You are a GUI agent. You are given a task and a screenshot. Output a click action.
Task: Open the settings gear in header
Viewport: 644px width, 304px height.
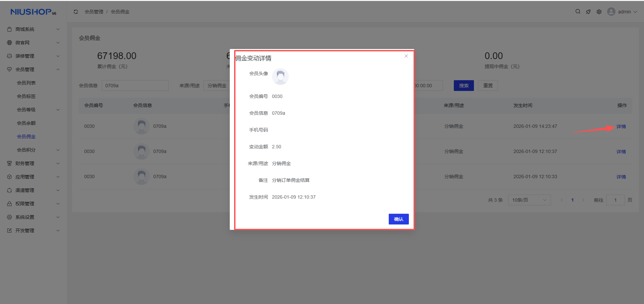tap(599, 12)
